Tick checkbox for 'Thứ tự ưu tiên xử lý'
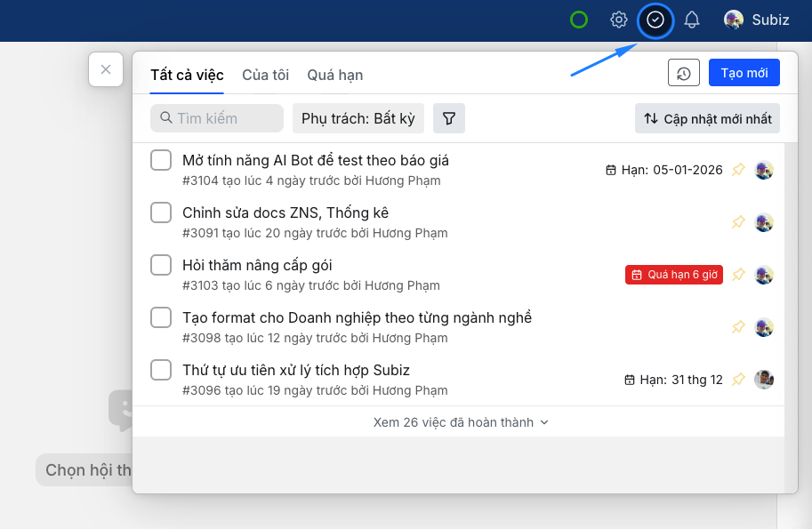 pyautogui.click(x=161, y=370)
